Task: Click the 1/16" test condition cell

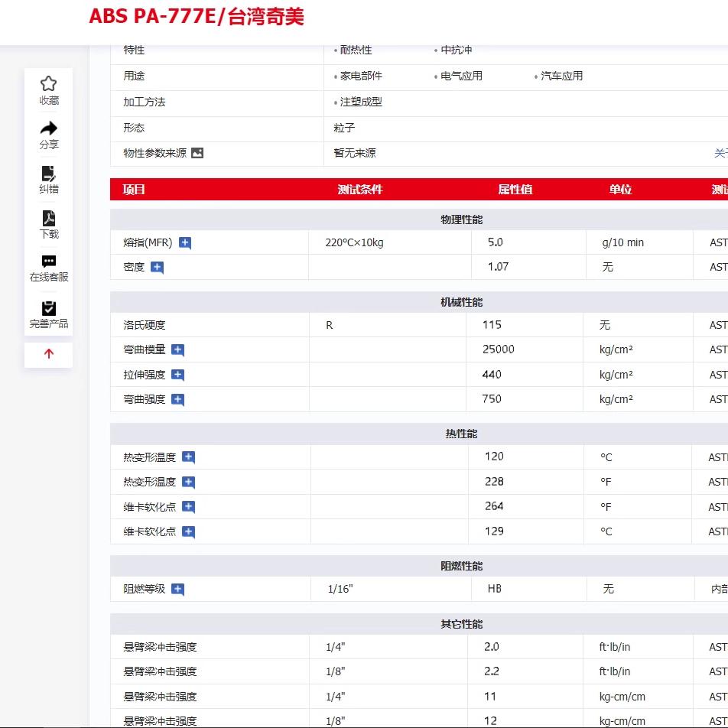Action: point(340,589)
